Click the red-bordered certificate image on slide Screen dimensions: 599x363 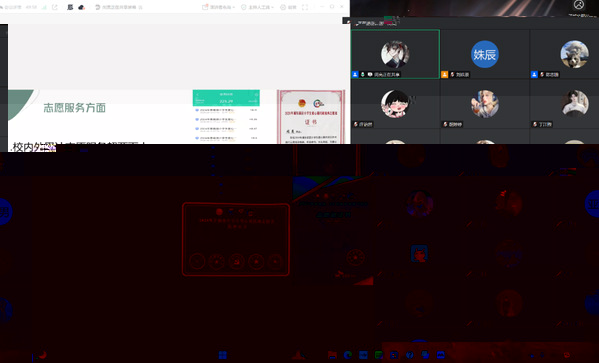pyautogui.click(x=311, y=117)
